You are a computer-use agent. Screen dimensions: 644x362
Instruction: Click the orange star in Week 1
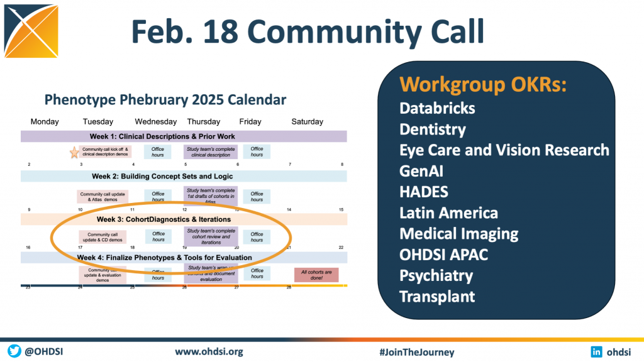tap(74, 151)
